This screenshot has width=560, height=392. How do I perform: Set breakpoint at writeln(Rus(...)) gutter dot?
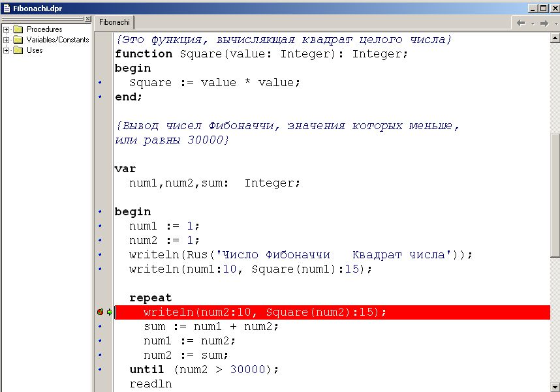coord(100,254)
